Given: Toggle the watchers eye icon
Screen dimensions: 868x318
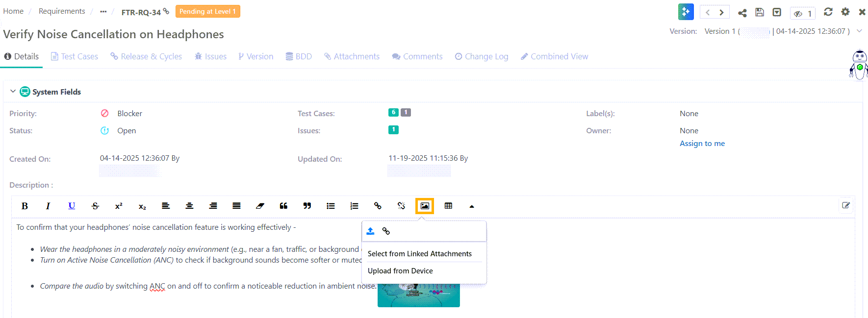Looking at the screenshot, I should point(798,14).
